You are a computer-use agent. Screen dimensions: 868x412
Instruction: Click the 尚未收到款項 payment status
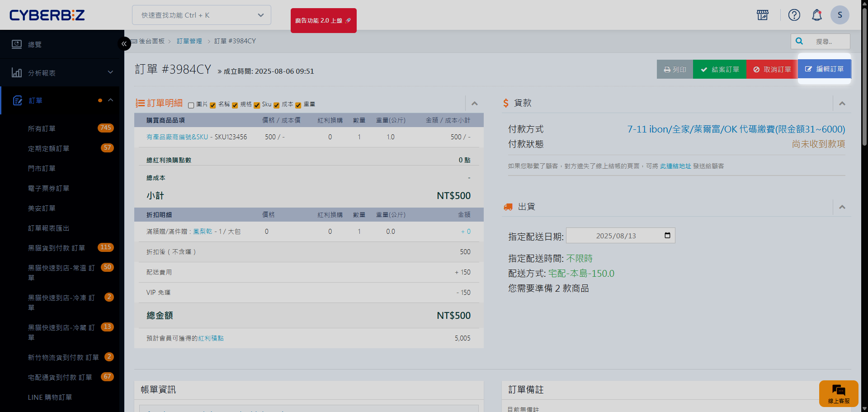click(x=818, y=144)
